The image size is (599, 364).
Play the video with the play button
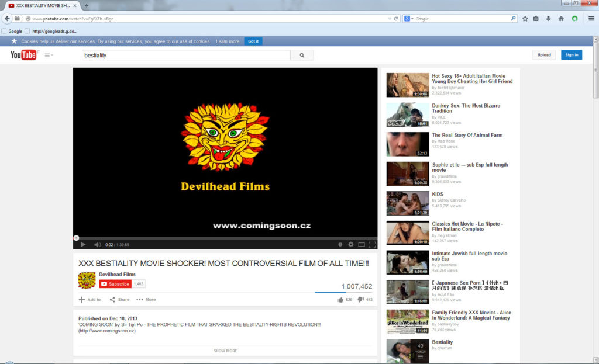coord(83,245)
